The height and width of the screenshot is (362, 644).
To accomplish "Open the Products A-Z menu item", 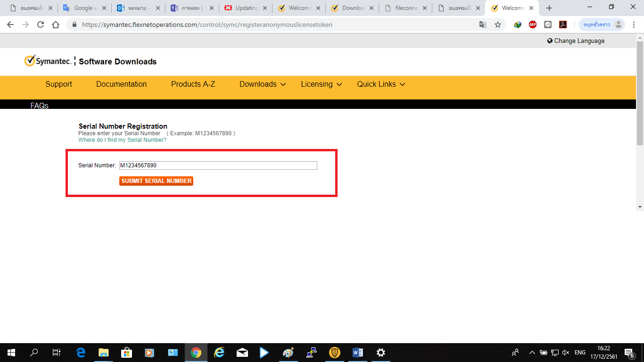I will [x=193, y=84].
